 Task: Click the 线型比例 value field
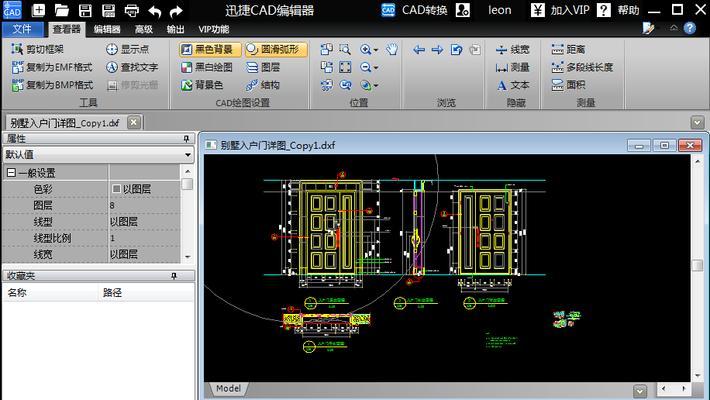144,238
